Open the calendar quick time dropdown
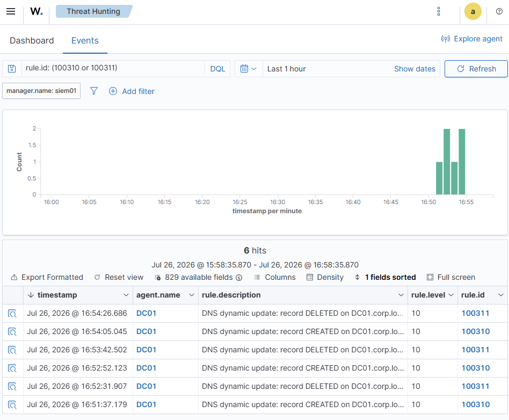Image resolution: width=509 pixels, height=420 pixels. pyautogui.click(x=249, y=69)
